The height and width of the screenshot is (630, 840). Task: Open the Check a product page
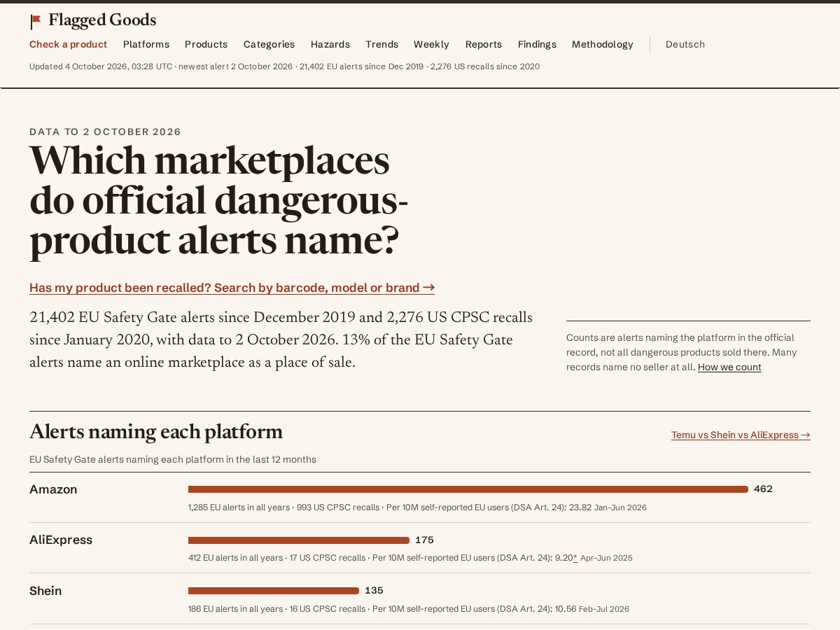tap(68, 44)
